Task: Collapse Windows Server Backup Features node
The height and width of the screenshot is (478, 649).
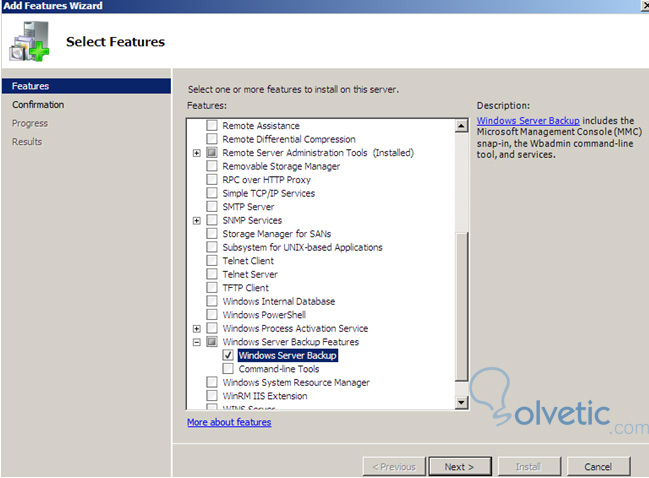Action: pyautogui.click(x=197, y=342)
